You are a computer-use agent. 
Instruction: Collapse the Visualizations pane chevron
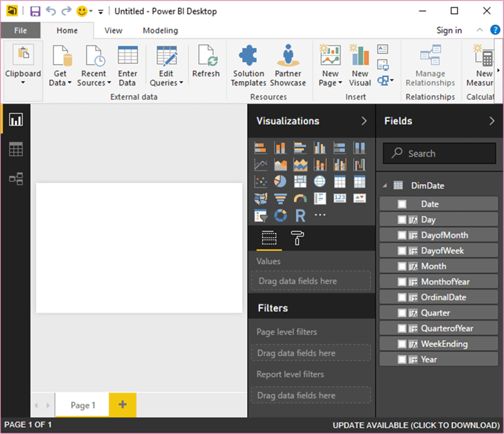(x=364, y=121)
